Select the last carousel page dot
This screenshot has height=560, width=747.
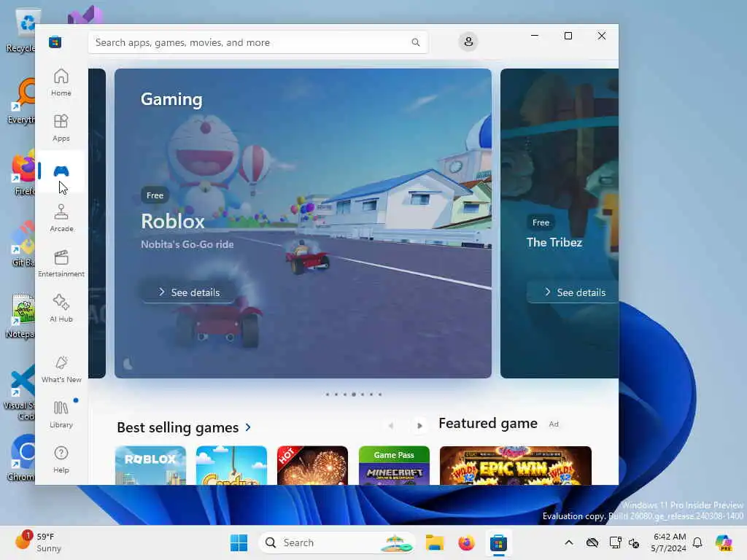coord(379,394)
